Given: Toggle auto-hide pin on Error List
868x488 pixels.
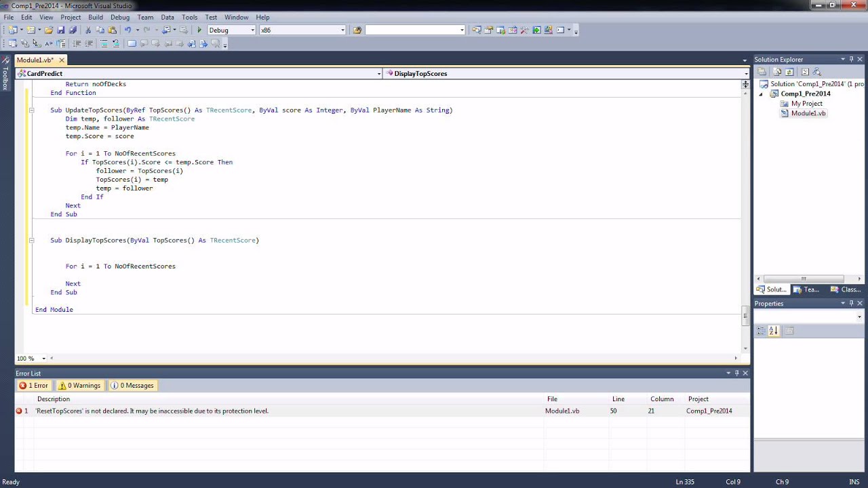Looking at the screenshot, I should click(736, 373).
